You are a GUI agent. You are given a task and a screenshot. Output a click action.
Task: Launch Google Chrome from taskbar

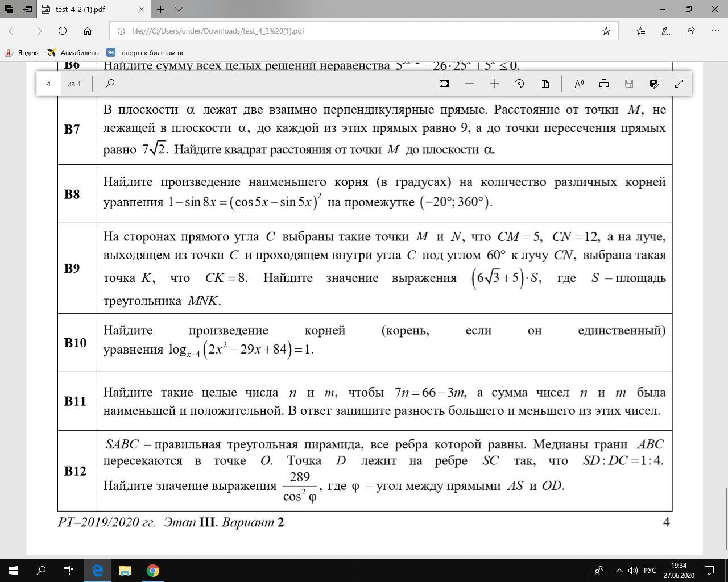152,571
